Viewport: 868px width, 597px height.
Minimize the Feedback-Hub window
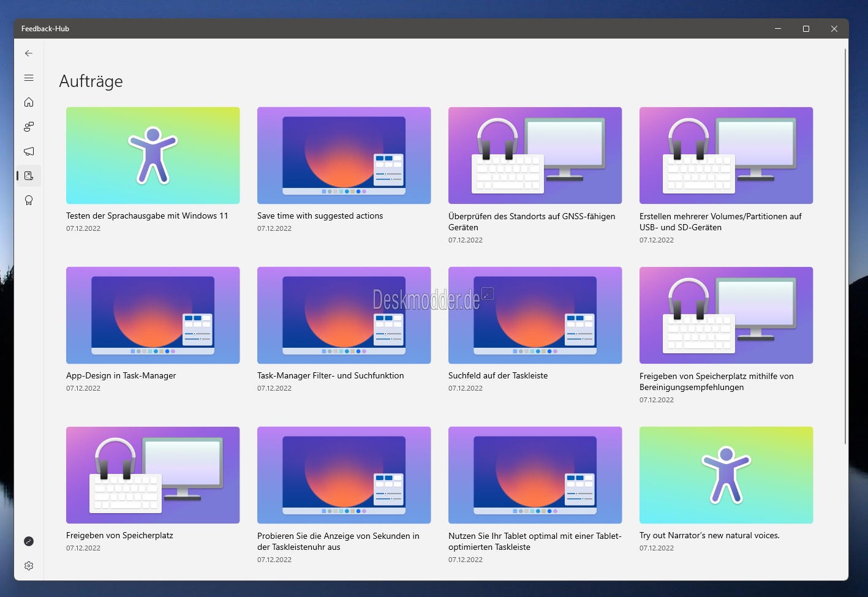(778, 29)
